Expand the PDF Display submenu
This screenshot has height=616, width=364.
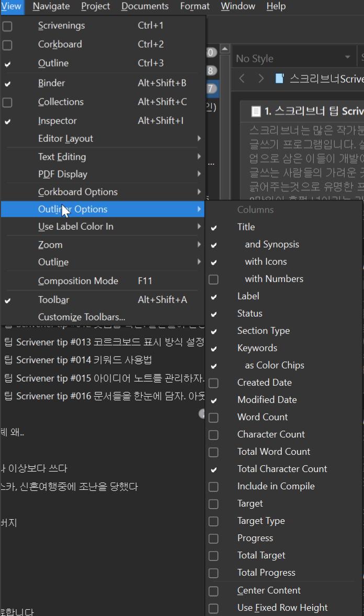coord(103,174)
